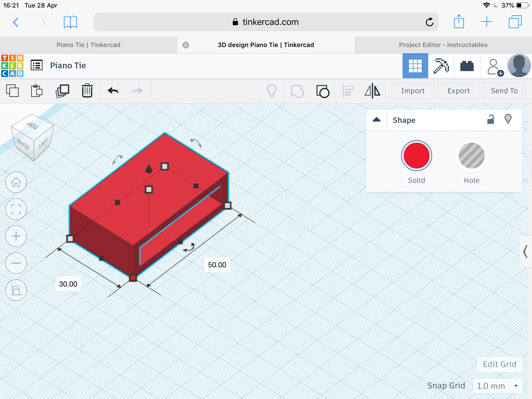Click the Import button
This screenshot has width=532, height=399.
point(413,91)
